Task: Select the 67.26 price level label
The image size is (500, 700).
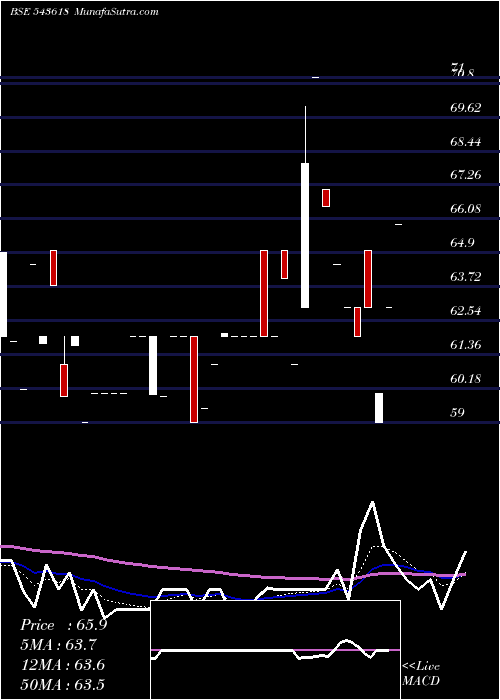Action: coord(466,175)
